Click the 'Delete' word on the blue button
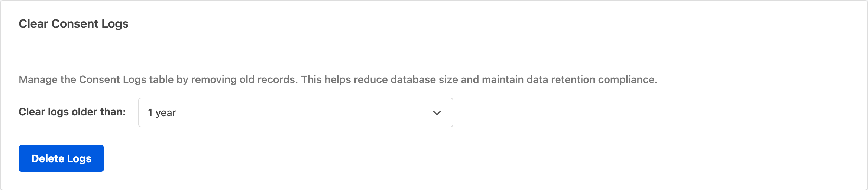Screen dimensions: 868x190 (x=48, y=158)
